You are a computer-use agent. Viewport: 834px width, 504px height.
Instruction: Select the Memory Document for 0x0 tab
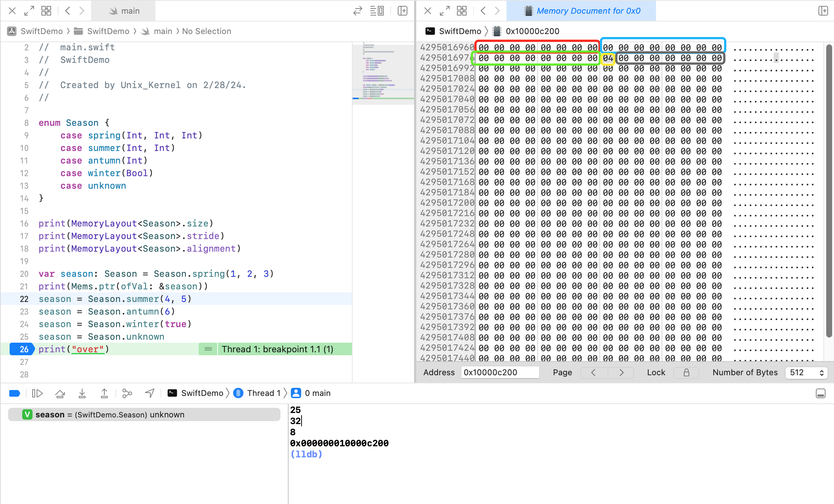[x=581, y=11]
